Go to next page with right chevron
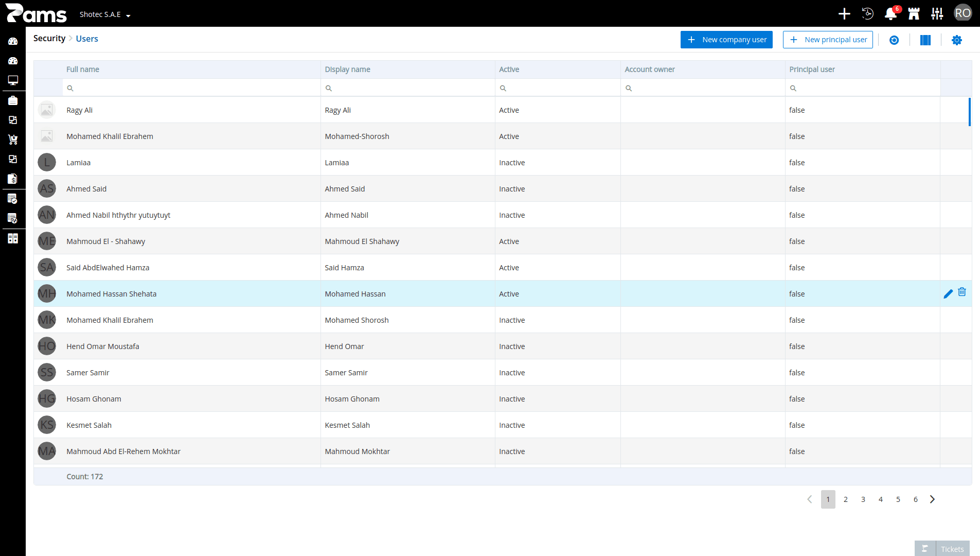The height and width of the screenshot is (556, 980). [932, 499]
